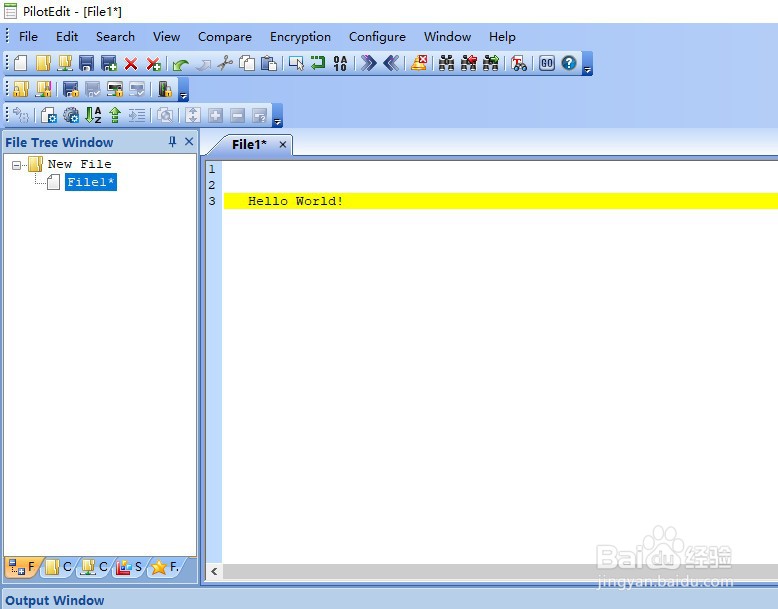Click the Find Previous binoculars red arrow

(x=468, y=63)
